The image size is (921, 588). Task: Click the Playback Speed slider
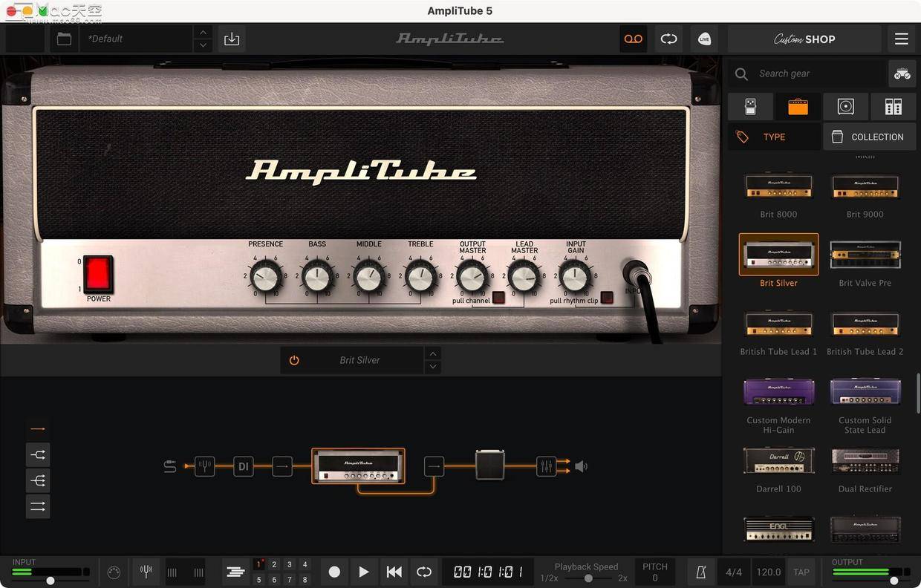(x=588, y=578)
